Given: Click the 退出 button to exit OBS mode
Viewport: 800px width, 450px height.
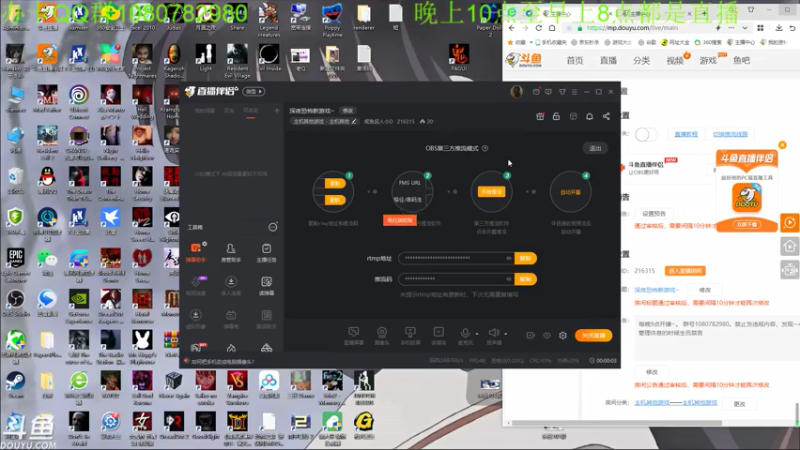Looking at the screenshot, I should tap(595, 148).
